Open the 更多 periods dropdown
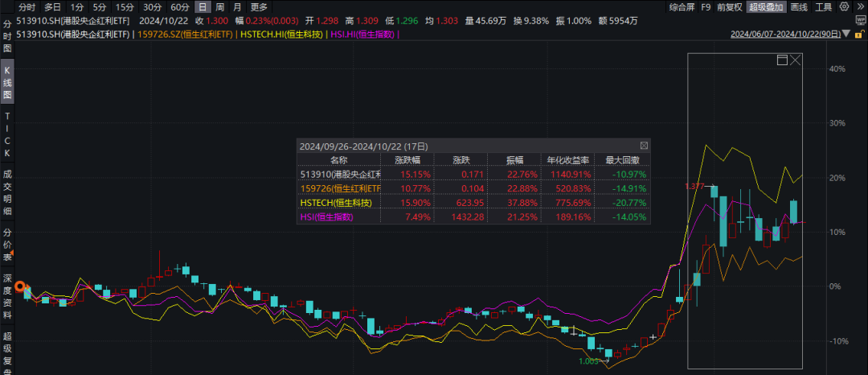This screenshot has width=868, height=375. [x=259, y=7]
